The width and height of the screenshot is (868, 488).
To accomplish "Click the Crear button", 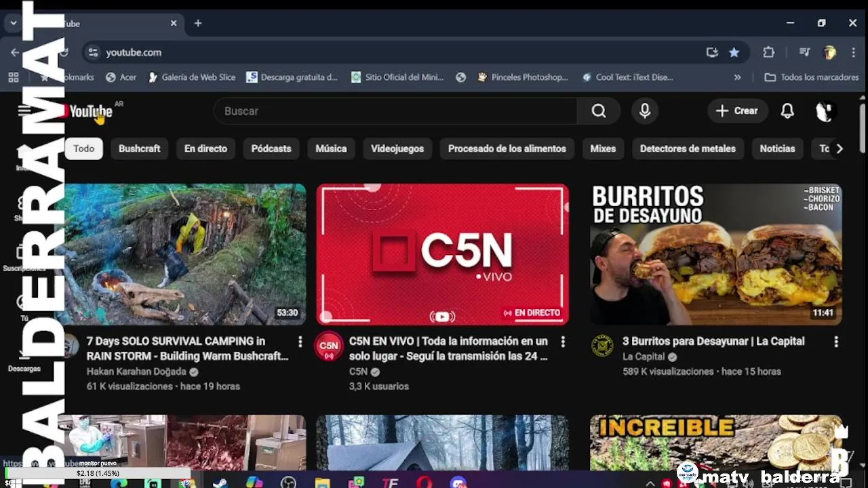I will click(x=737, y=111).
